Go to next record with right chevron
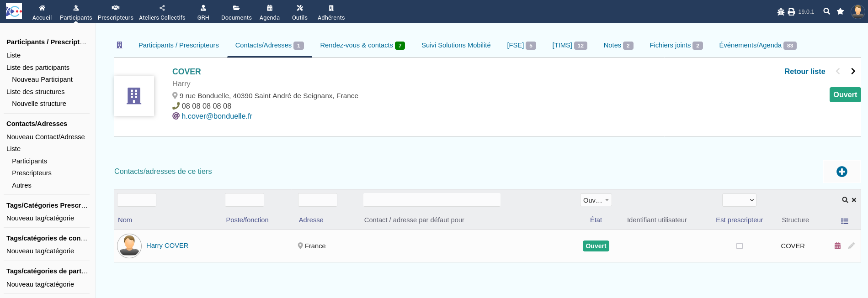 tap(853, 71)
